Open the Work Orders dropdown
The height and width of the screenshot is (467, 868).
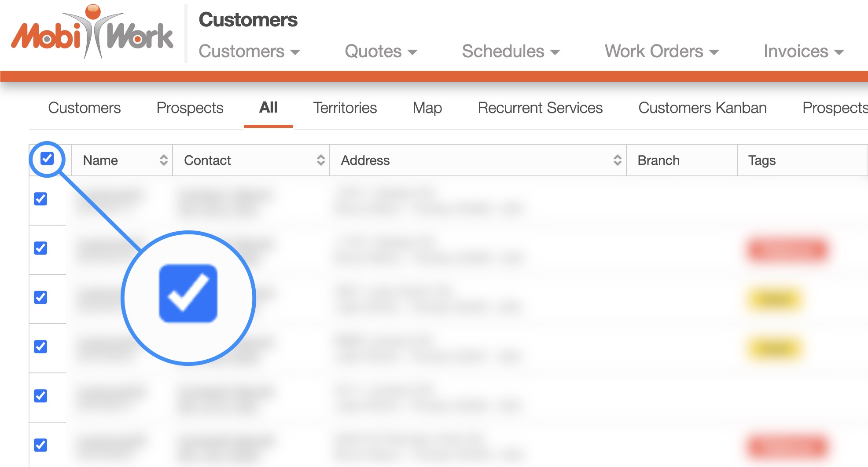[661, 51]
